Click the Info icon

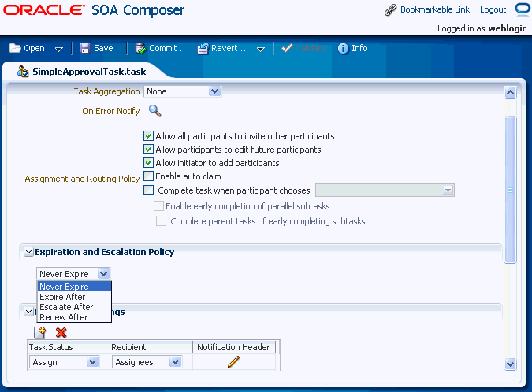click(343, 49)
